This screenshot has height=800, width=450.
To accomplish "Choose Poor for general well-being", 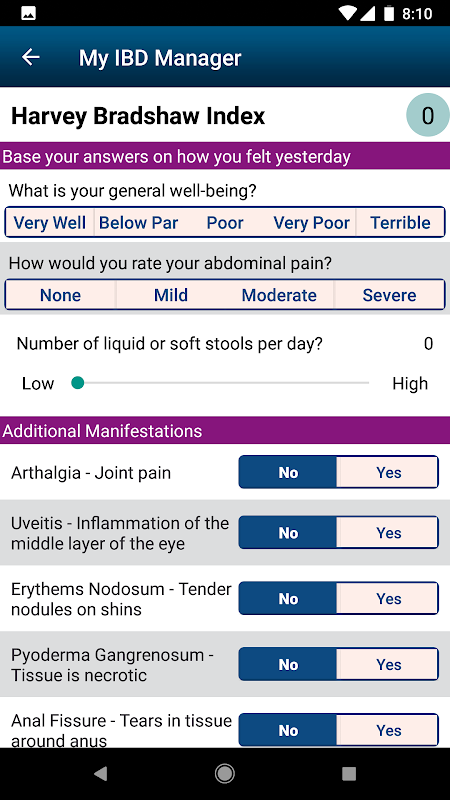I will pyautogui.click(x=225, y=223).
